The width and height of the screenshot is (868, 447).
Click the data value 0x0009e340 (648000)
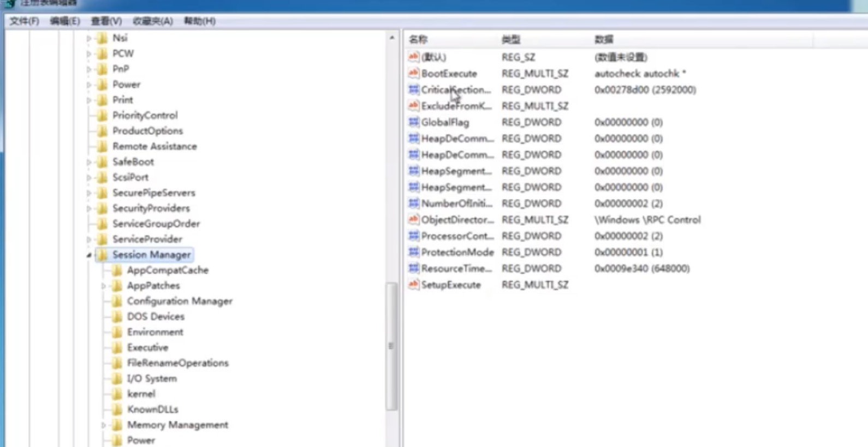(x=642, y=268)
